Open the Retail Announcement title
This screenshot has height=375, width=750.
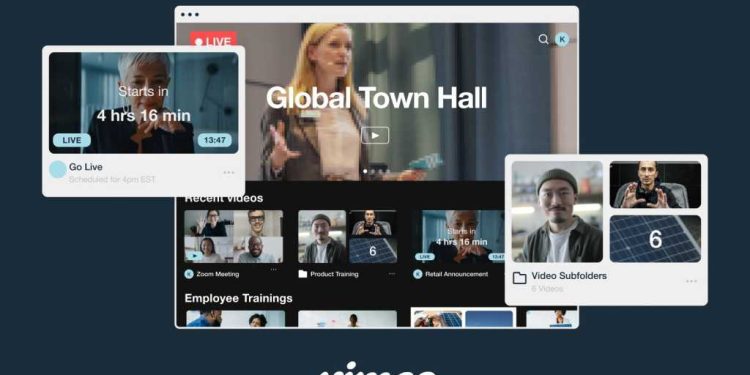click(x=456, y=274)
